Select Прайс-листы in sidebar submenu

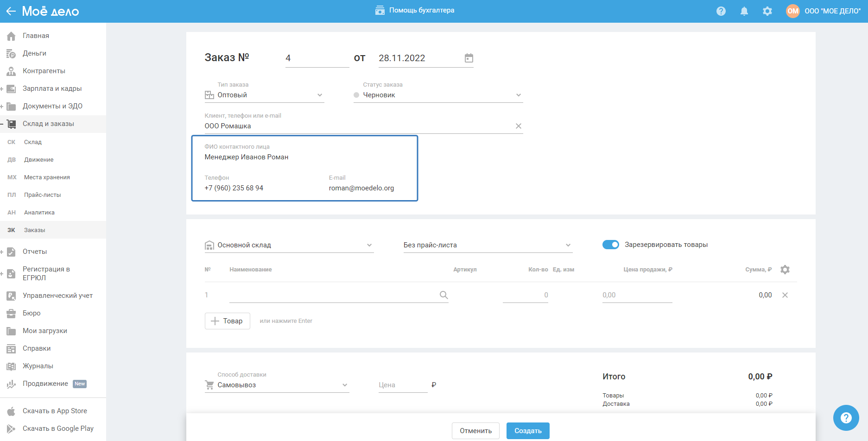point(43,195)
